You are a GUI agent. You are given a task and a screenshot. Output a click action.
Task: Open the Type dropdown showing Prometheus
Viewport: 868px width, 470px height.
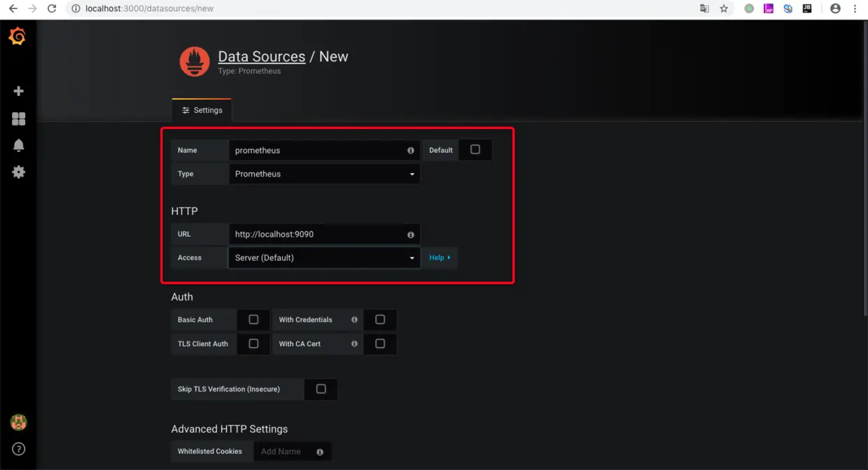click(325, 174)
